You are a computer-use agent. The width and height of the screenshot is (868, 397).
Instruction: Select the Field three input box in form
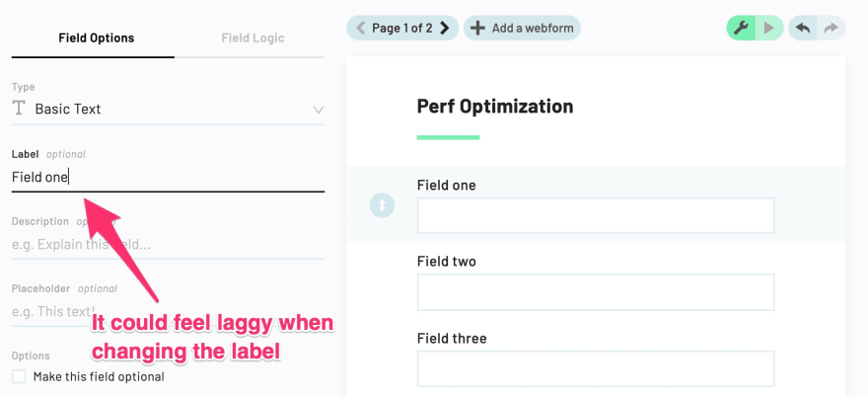(x=596, y=368)
